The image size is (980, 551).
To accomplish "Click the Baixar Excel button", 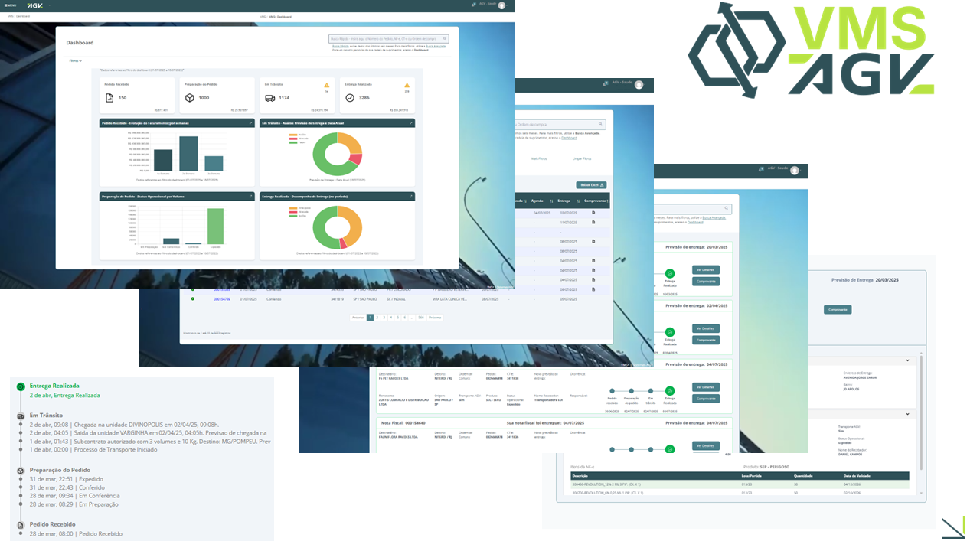I will pyautogui.click(x=591, y=184).
